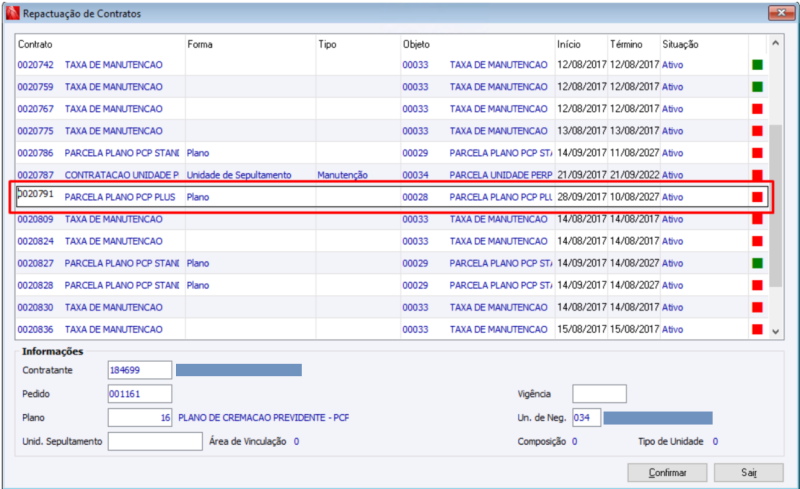Select contract 0020767 row
Viewport: 800px width, 489px height.
click(x=392, y=109)
